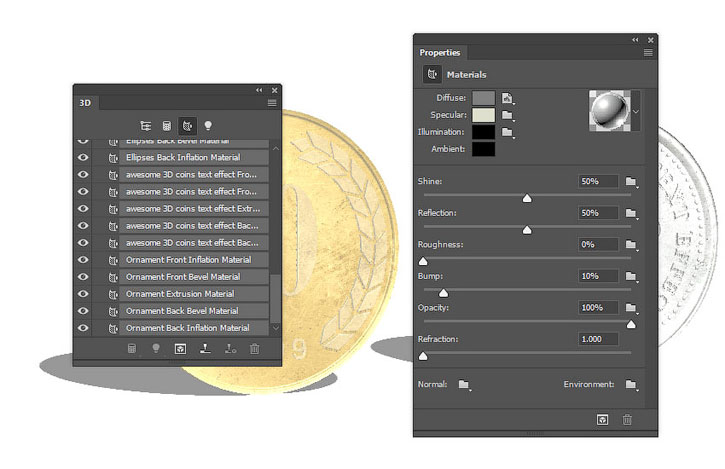The image size is (725, 469).
Task: Click the Specular color swatch
Action: coord(484,115)
